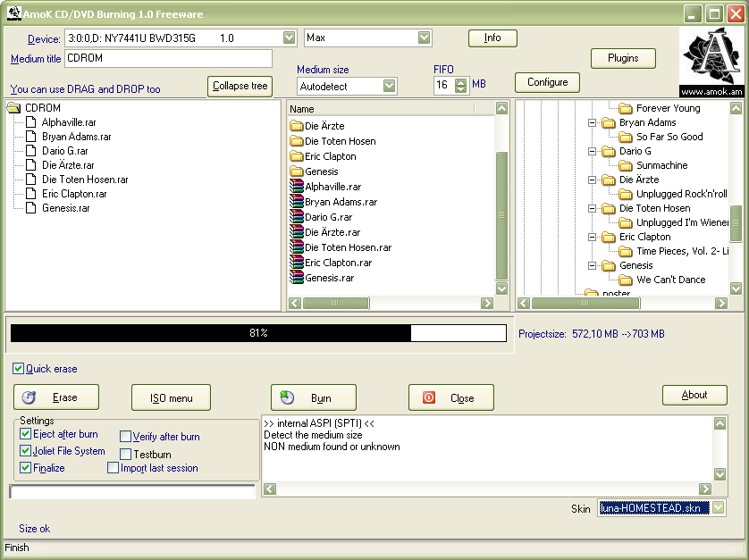The width and height of the screenshot is (749, 560).
Task: Open the Skin selection dropdown
Action: tap(718, 507)
